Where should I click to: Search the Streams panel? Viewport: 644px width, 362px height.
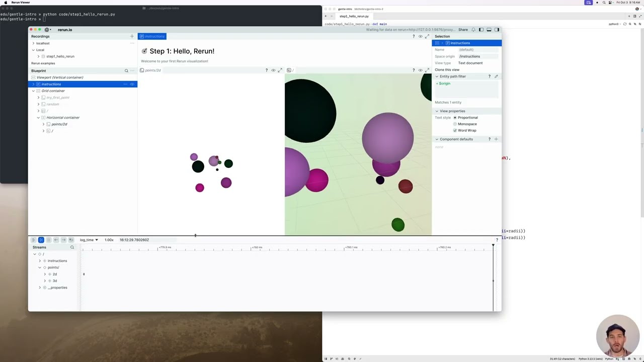click(x=72, y=247)
